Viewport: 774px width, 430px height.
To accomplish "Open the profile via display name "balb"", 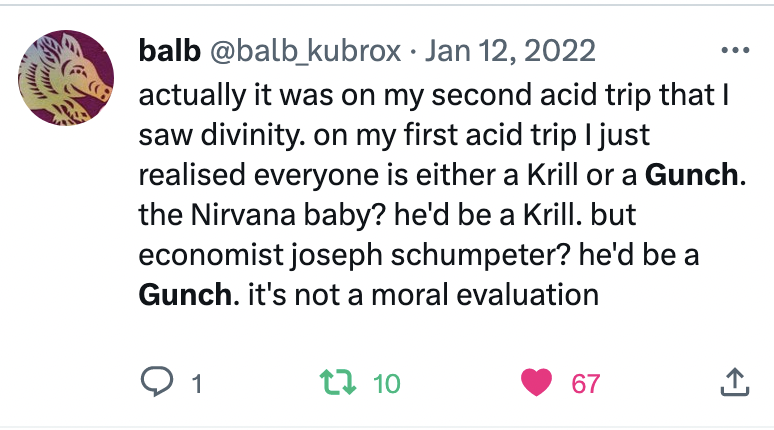I will (x=166, y=50).
